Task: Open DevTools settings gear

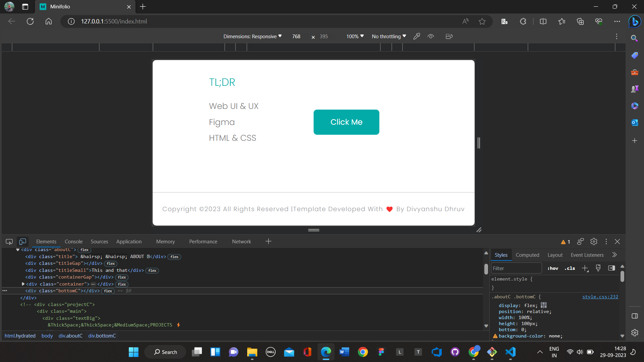Action: tap(594, 242)
